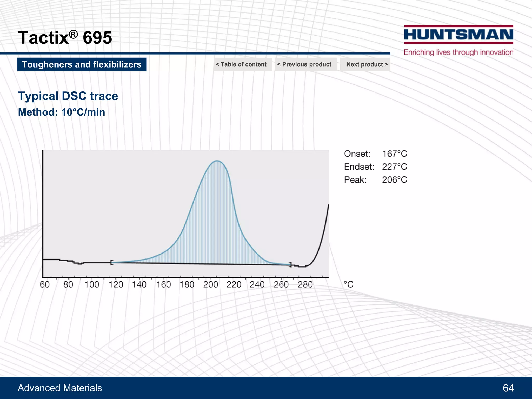532x399 pixels.
Task: Click the 200 axis label
Action: pos(210,284)
